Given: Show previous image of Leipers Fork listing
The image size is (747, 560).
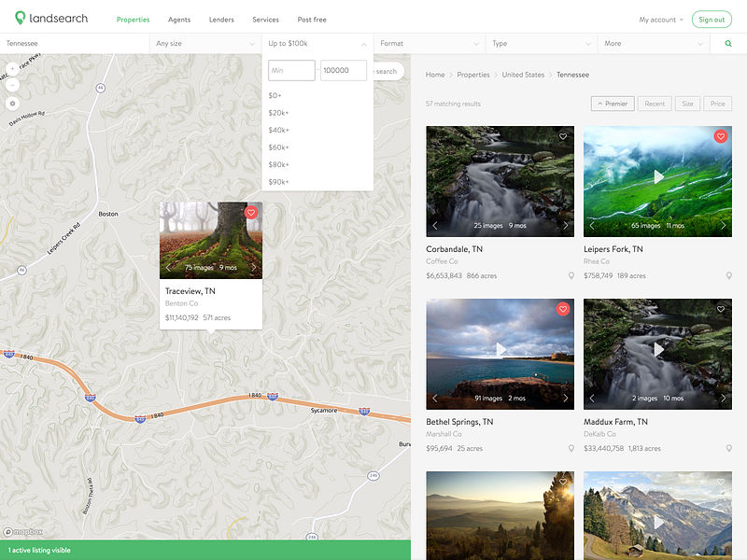Looking at the screenshot, I should (592, 225).
